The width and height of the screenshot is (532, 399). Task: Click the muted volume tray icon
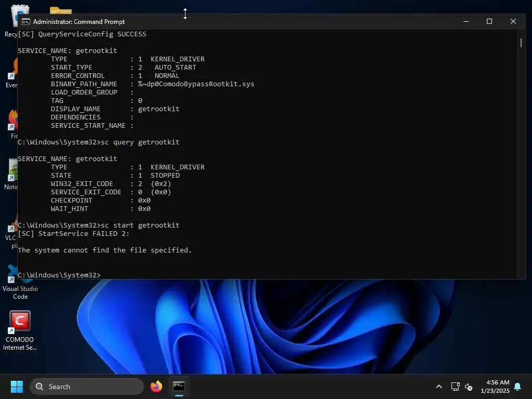coord(469,387)
